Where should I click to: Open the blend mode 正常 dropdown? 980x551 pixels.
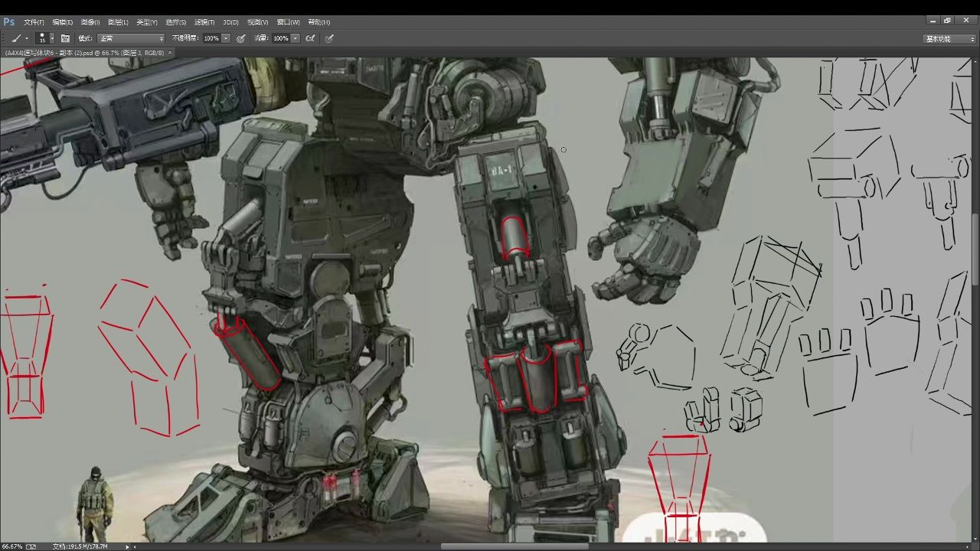131,38
